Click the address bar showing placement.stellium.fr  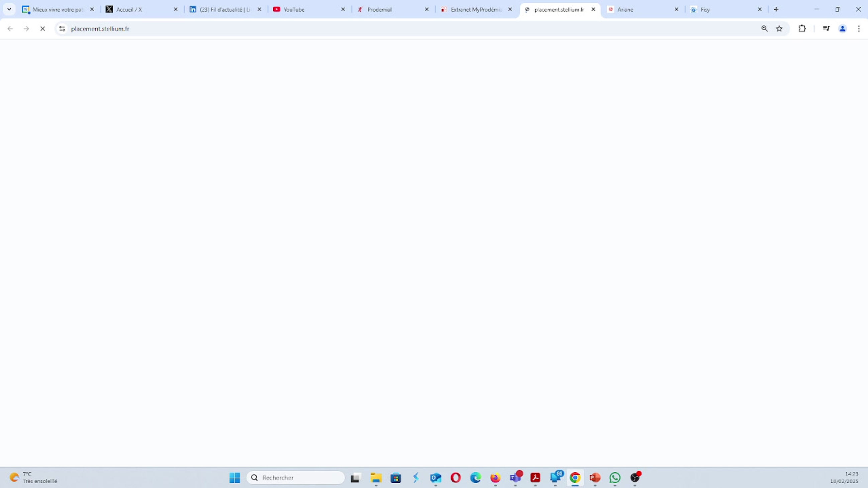pyautogui.click(x=202, y=29)
